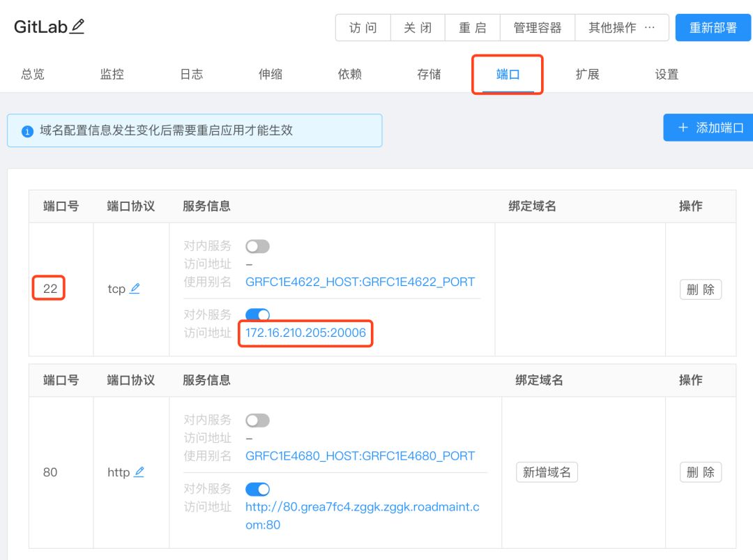Select the 依赖 tab
753x560 pixels.
coord(349,74)
